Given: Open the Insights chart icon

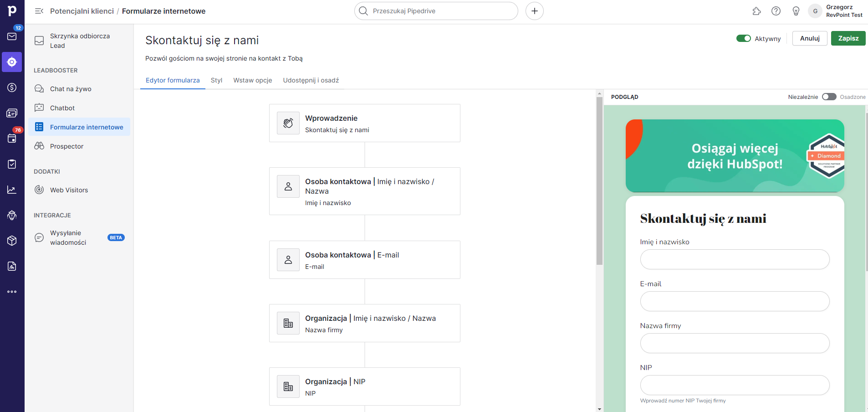Looking at the screenshot, I should pyautogui.click(x=12, y=190).
